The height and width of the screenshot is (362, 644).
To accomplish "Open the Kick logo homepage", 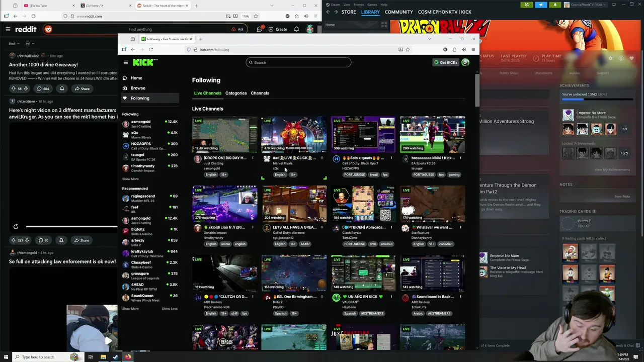I will 145,62.
